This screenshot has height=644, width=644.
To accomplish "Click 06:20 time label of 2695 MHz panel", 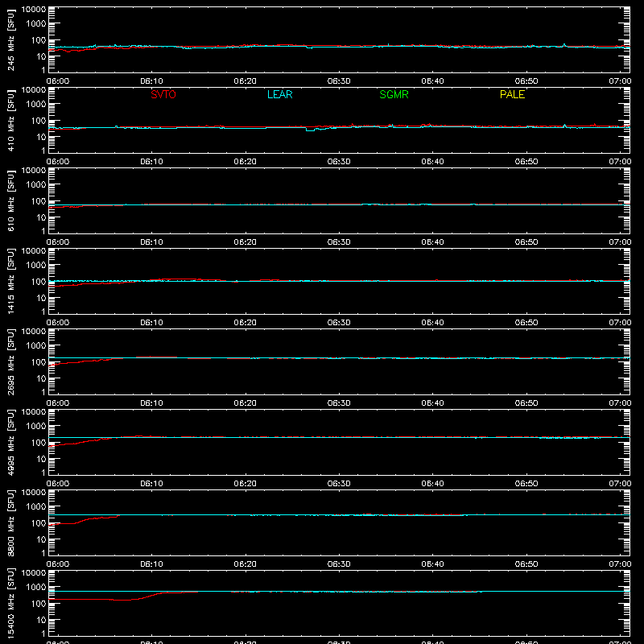I will pos(246,403).
